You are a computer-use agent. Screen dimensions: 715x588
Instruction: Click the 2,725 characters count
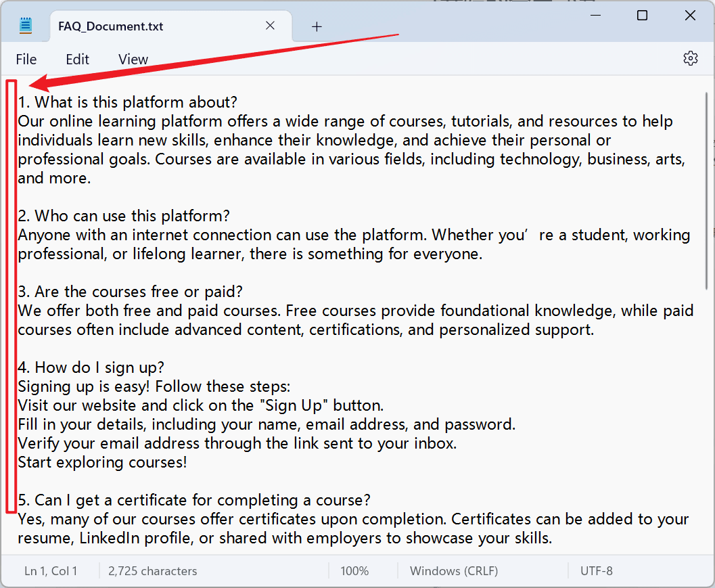tap(152, 570)
